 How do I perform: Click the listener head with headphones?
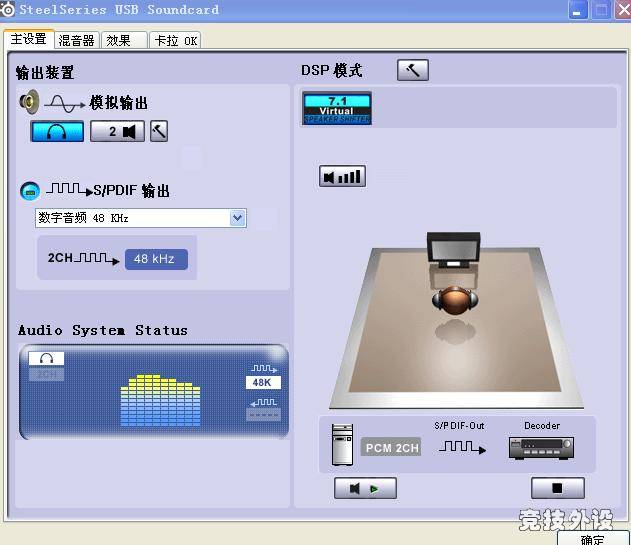click(455, 300)
